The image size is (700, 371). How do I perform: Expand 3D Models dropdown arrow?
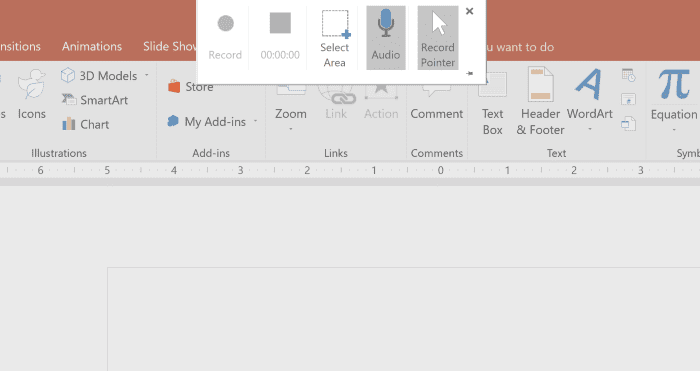coord(146,75)
